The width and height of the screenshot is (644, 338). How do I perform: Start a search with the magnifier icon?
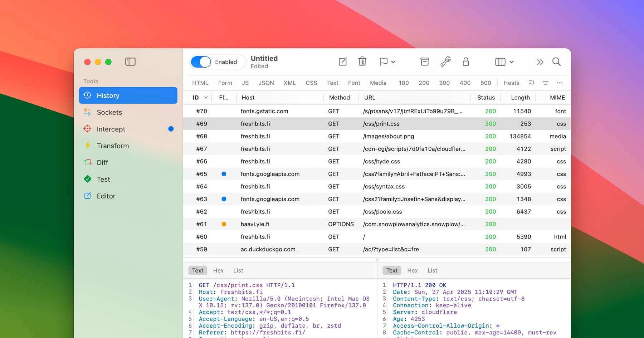557,62
